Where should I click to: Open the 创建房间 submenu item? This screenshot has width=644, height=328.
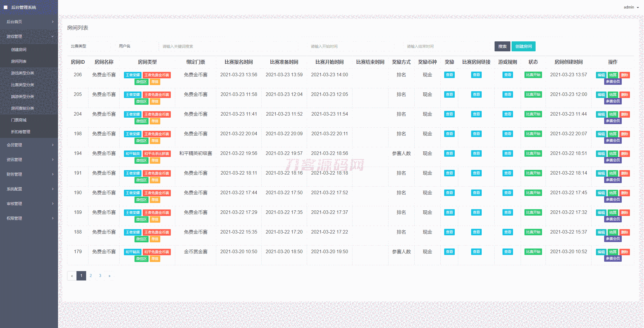[x=19, y=50]
